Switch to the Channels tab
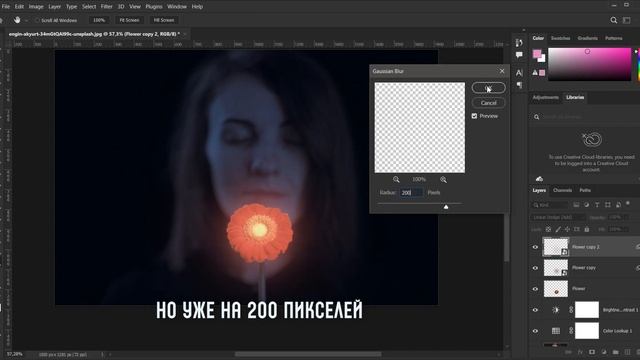This screenshot has height=360, width=640. coord(562,190)
